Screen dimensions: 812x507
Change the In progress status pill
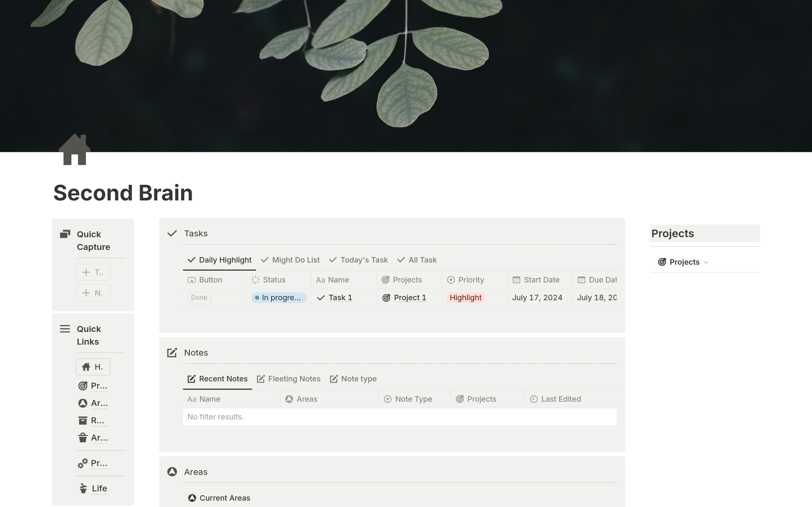point(279,298)
